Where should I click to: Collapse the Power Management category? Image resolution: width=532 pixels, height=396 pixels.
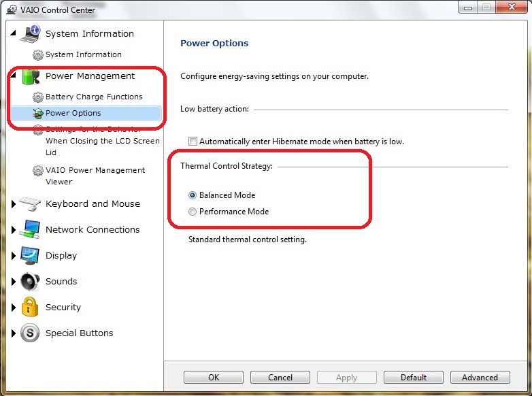tap(13, 76)
